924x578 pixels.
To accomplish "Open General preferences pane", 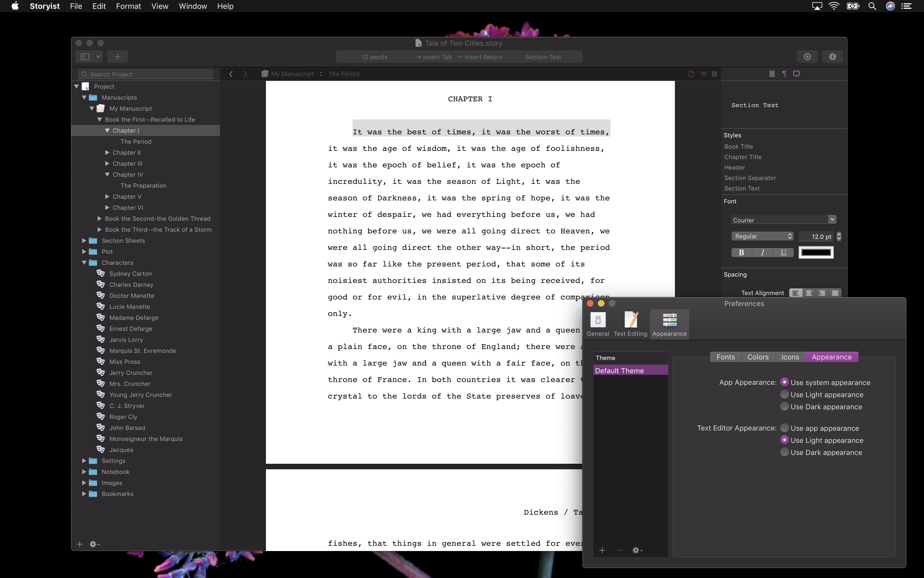I will tap(598, 324).
